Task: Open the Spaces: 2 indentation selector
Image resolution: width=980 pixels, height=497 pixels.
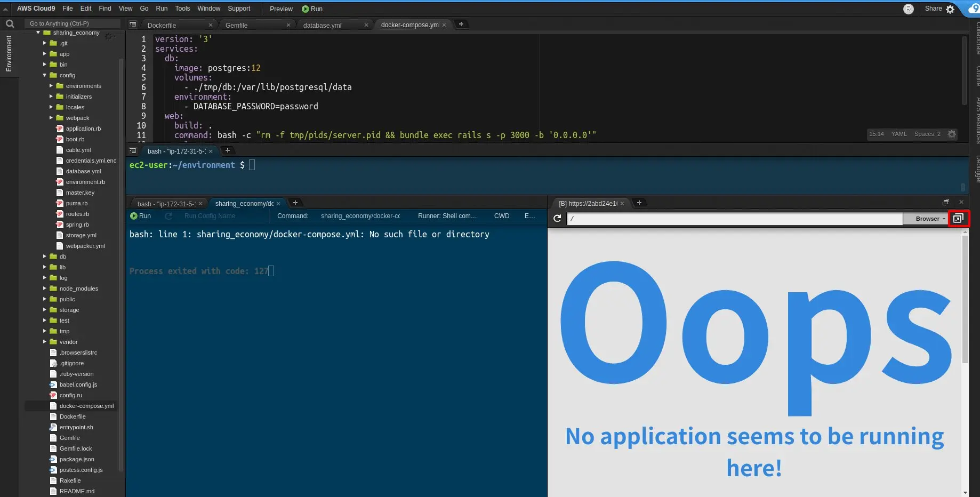Action: pos(927,134)
